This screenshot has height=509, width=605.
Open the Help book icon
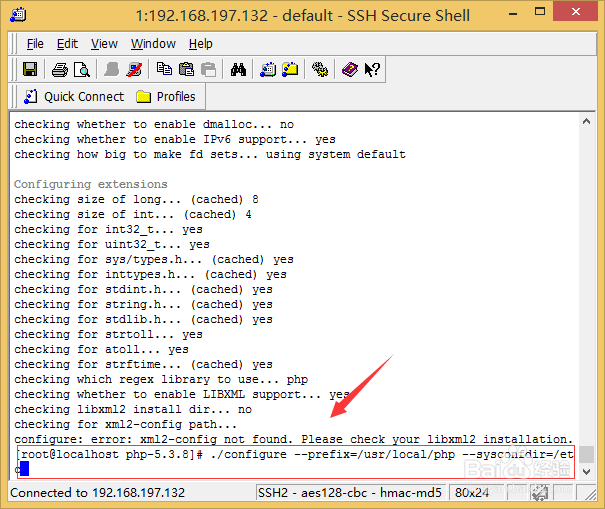coord(350,69)
